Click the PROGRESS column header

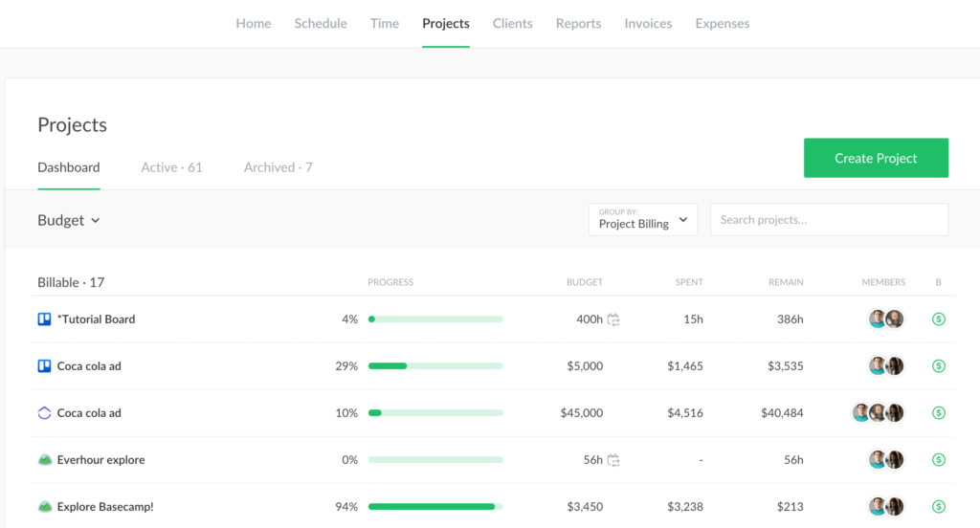tap(390, 282)
